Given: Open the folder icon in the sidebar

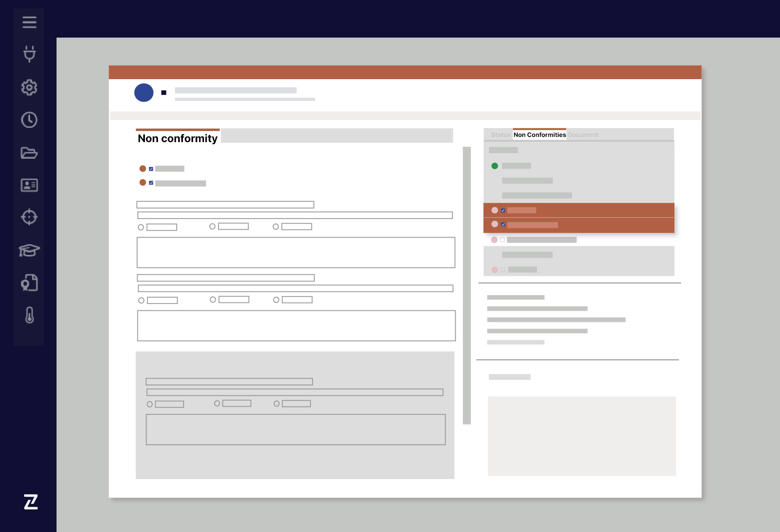Looking at the screenshot, I should pyautogui.click(x=29, y=153).
